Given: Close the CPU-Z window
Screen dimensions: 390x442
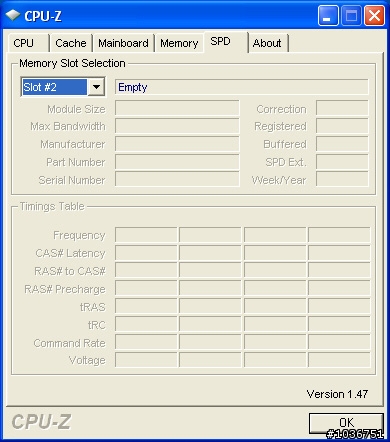Looking at the screenshot, I should (374, 15).
